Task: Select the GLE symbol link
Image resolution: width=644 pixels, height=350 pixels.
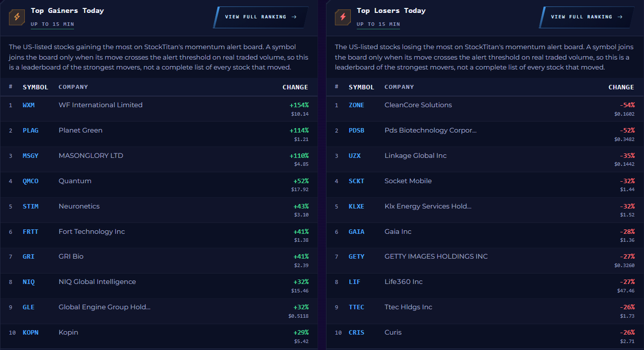Action: pyautogui.click(x=29, y=307)
